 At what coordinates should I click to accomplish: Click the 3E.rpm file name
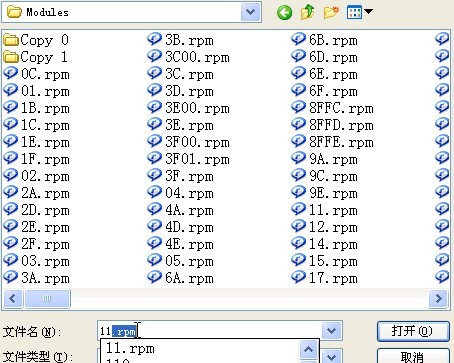[x=189, y=126]
